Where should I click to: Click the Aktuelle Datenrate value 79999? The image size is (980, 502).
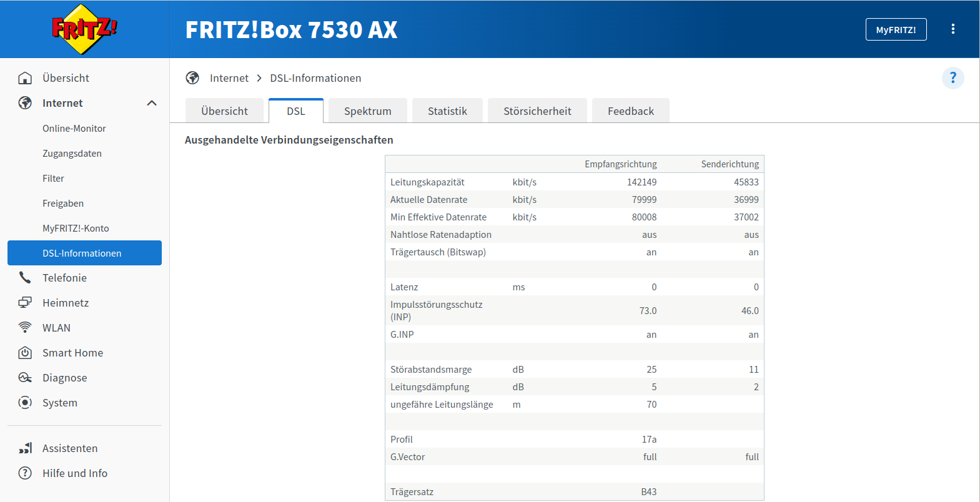pyautogui.click(x=645, y=200)
